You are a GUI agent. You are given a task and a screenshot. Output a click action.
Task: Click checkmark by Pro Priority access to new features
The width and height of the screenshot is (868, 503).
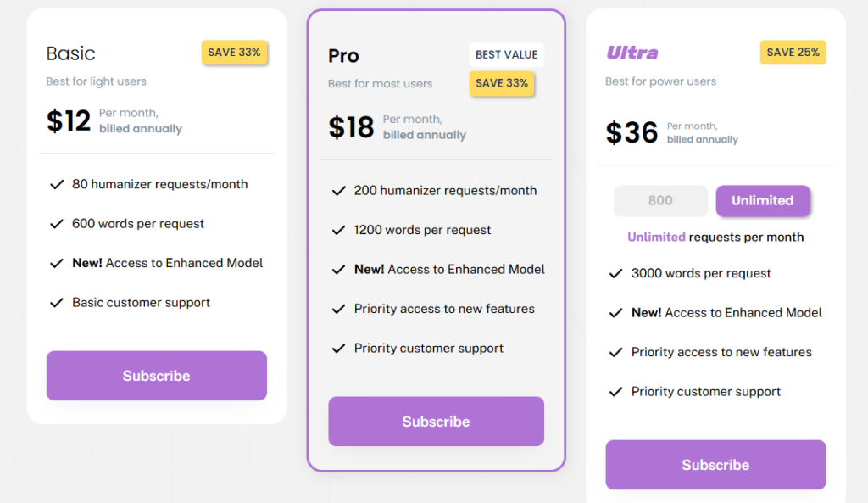[339, 309]
